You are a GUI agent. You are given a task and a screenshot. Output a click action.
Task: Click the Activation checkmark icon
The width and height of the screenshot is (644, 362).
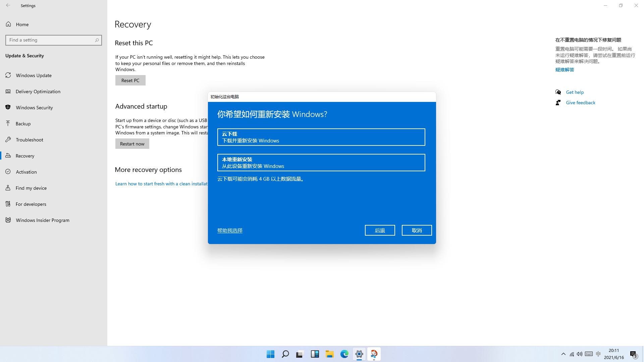click(x=8, y=172)
